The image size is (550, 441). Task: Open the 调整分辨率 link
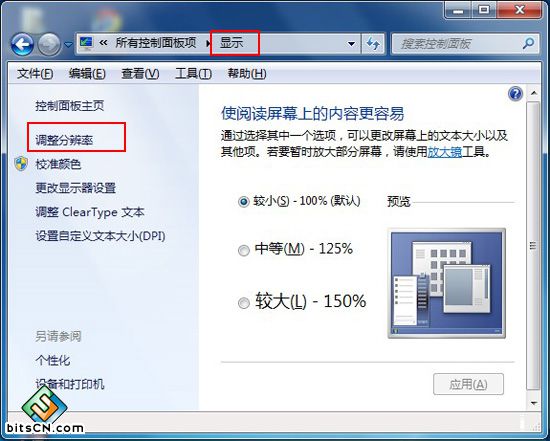coord(64,140)
